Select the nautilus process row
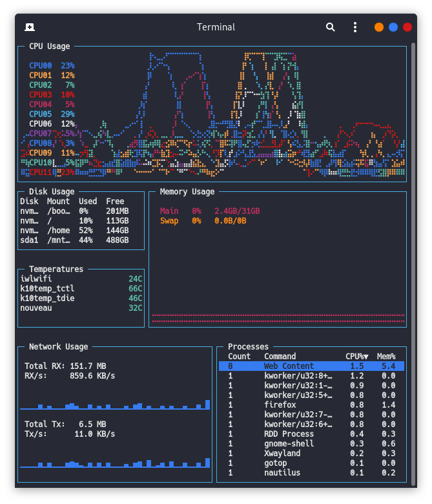 [x=311, y=473]
